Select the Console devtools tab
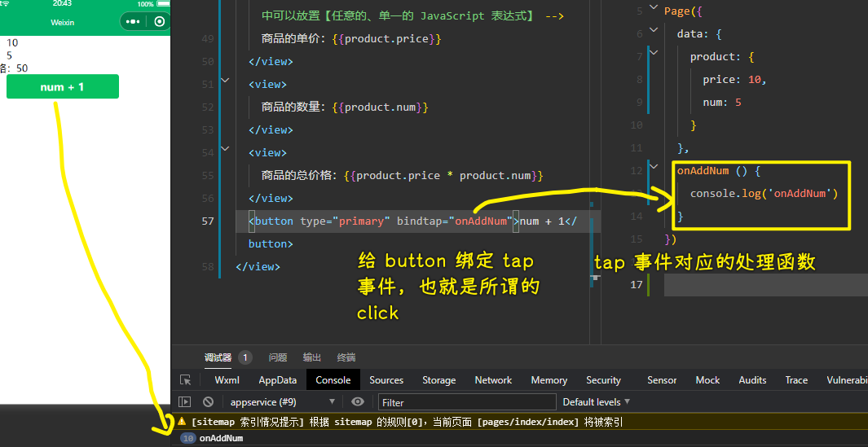868x447 pixels. point(333,380)
